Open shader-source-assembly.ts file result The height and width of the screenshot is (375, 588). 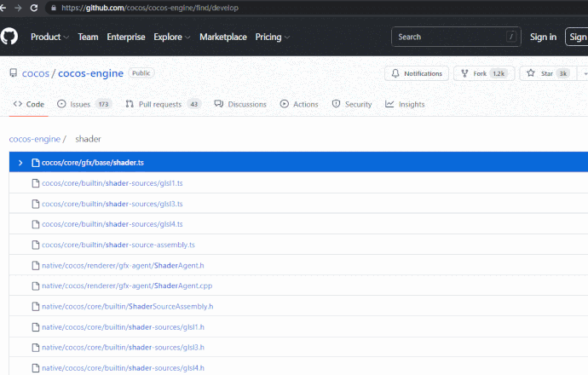coord(118,245)
